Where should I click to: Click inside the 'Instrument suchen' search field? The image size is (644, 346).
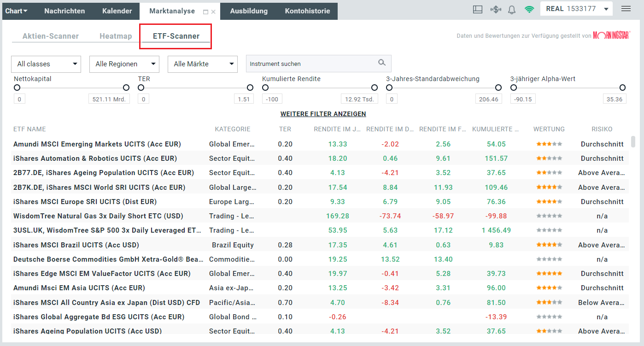tap(304, 63)
